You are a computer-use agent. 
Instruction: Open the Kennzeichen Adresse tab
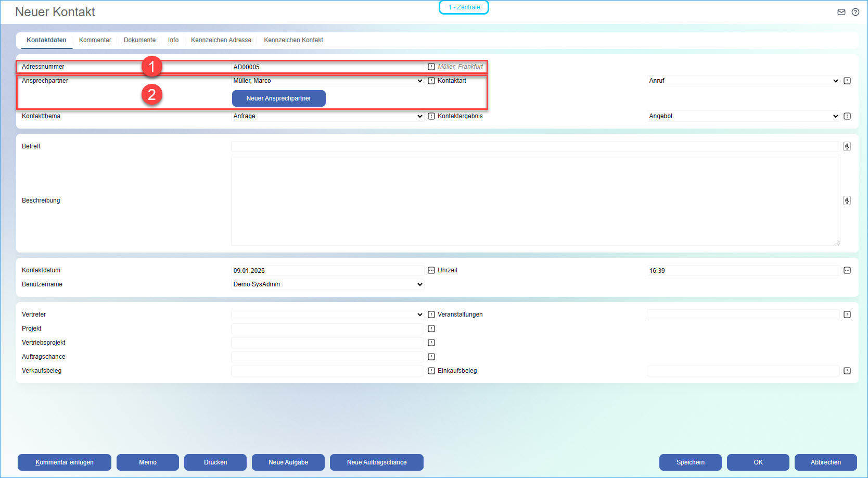point(221,40)
